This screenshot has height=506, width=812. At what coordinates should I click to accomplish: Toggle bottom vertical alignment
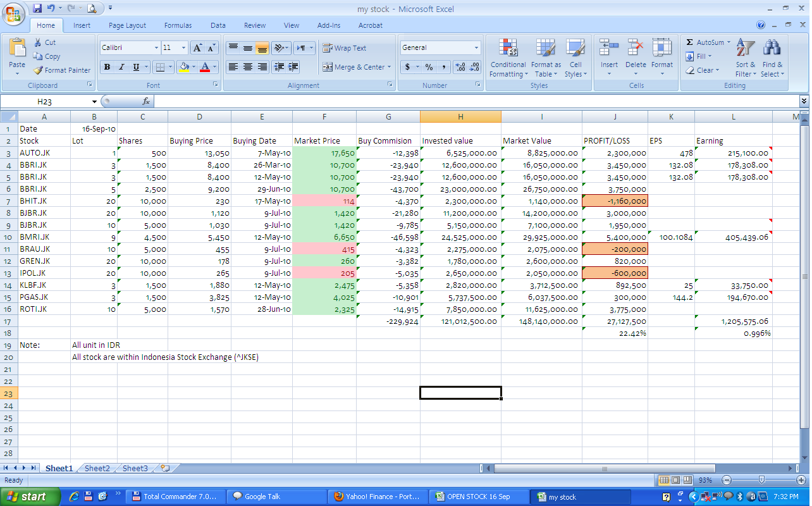(262, 48)
